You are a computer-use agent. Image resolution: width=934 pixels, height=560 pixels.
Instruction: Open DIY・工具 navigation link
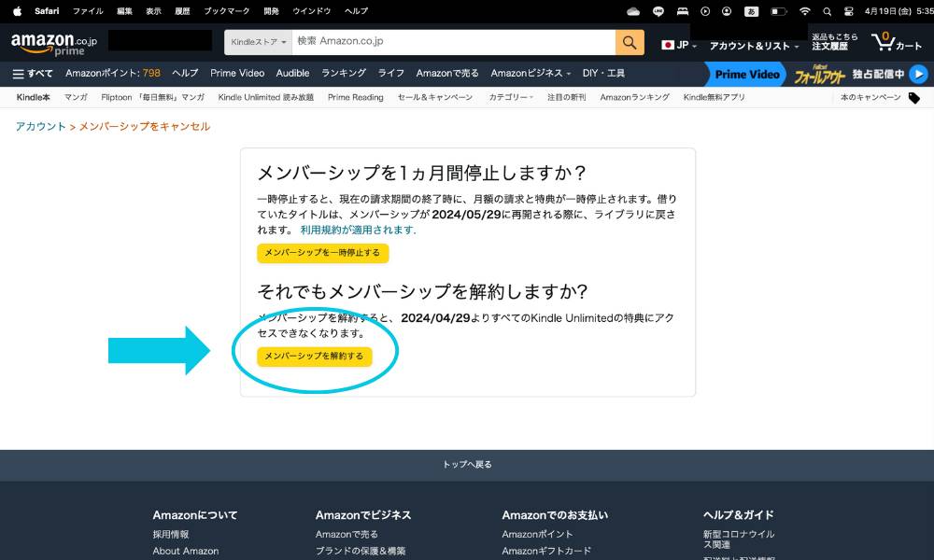(603, 73)
